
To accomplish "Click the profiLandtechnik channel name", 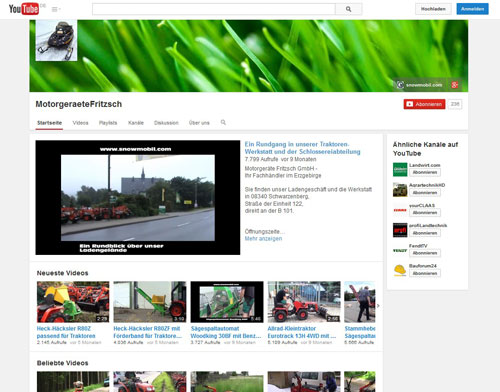I will point(428,225).
